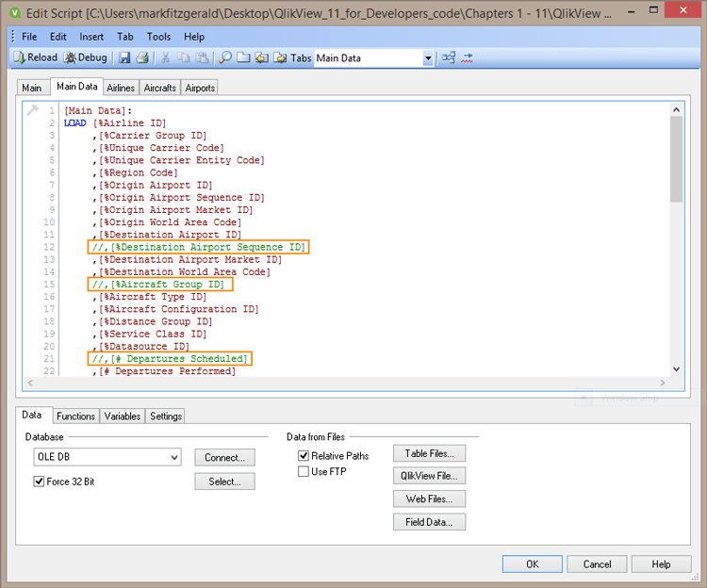Click the commented Destination Airport Sequence ID line

(198, 247)
